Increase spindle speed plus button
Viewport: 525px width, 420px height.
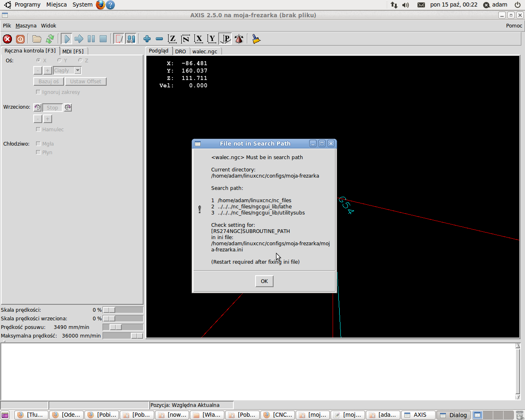click(48, 119)
